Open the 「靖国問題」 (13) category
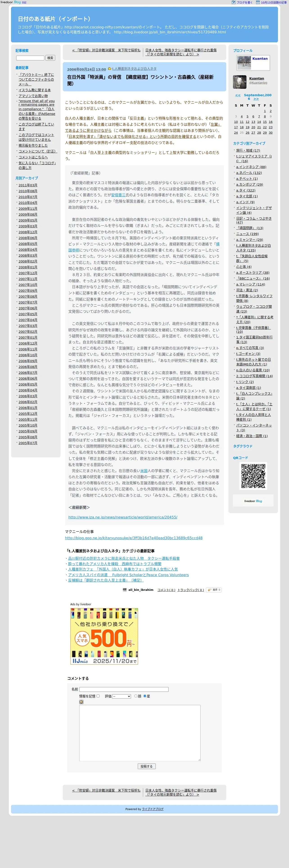Screen dimensions: 289x868 (250, 228)
